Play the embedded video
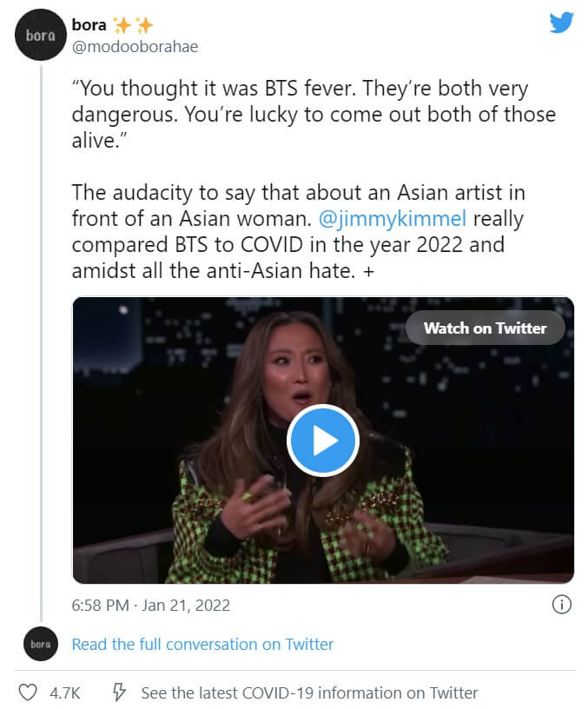Viewport: 588px width, 709px height. 322,441
